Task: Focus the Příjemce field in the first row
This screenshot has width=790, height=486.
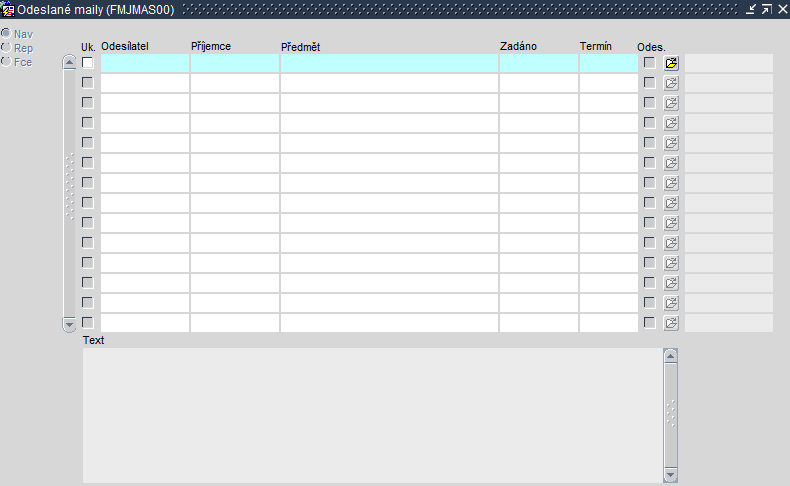Action: point(235,63)
